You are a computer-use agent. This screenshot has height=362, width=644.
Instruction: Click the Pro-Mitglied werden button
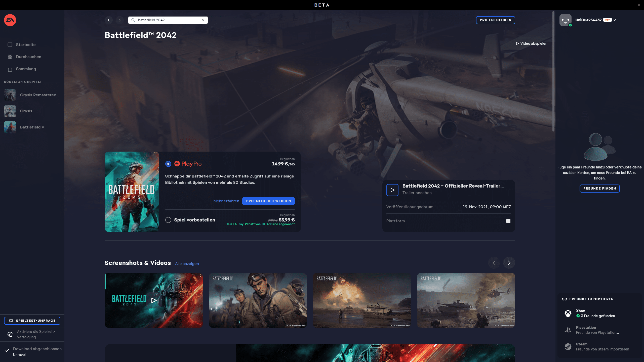pyautogui.click(x=268, y=201)
